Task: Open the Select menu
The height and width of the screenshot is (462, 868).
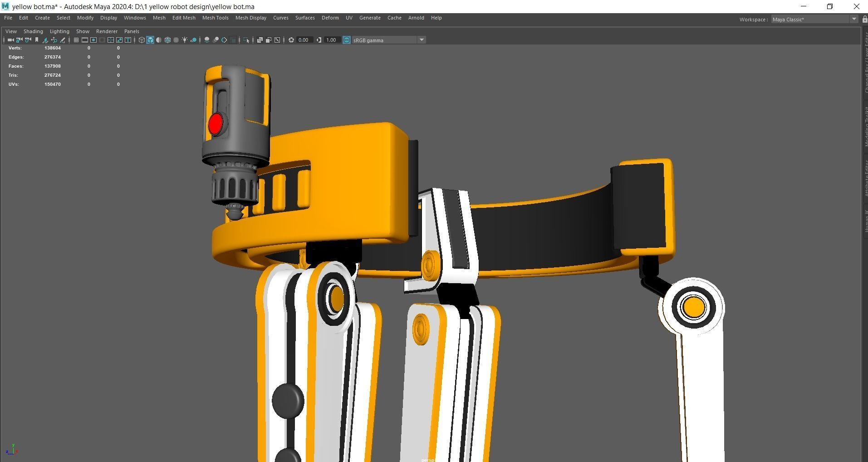Action: click(64, 18)
